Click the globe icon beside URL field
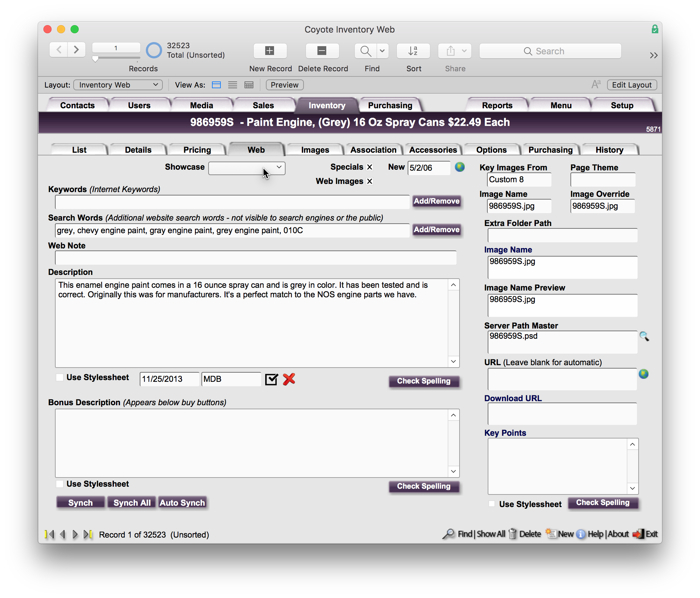 (643, 374)
